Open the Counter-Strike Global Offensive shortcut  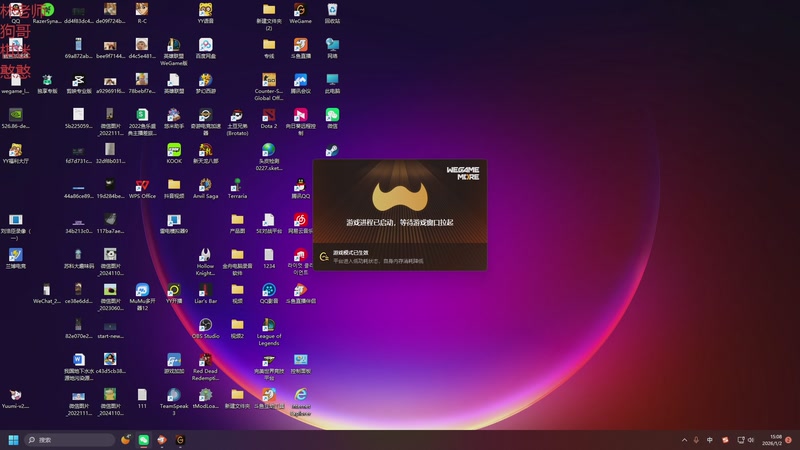point(269,87)
